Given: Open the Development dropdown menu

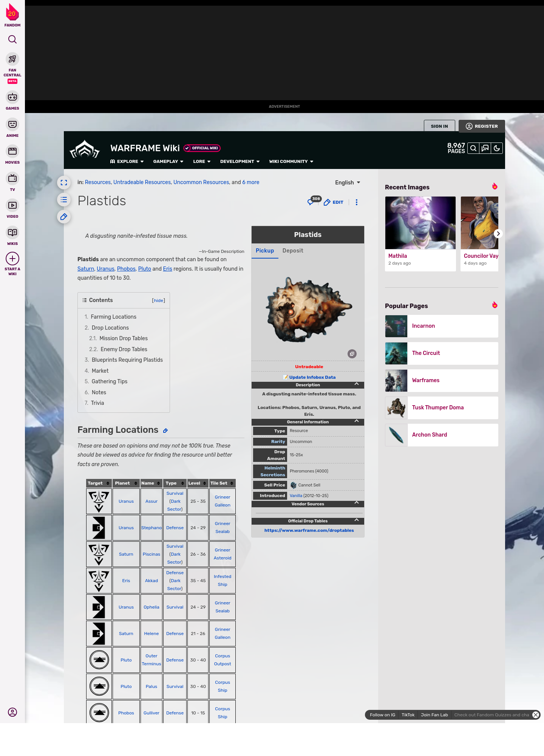Looking at the screenshot, I should (240, 161).
